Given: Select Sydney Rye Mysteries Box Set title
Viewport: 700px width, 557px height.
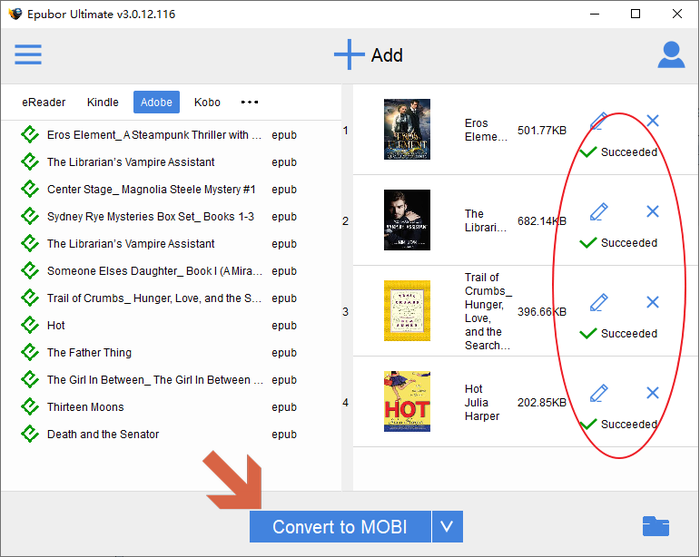Looking at the screenshot, I should click(151, 216).
